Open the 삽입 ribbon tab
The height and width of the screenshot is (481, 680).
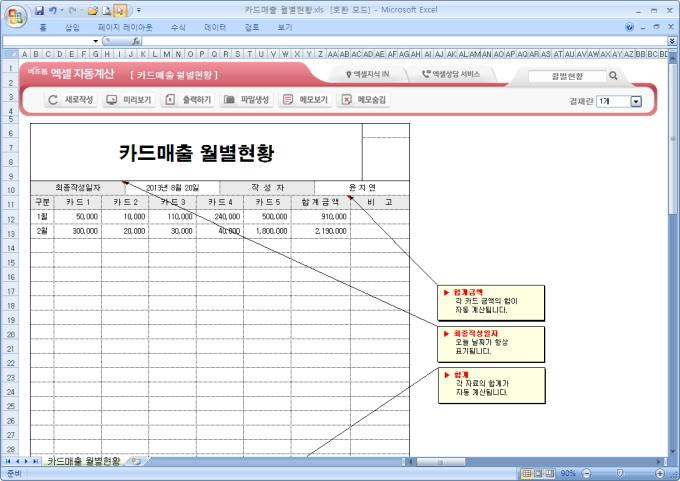coord(72,27)
